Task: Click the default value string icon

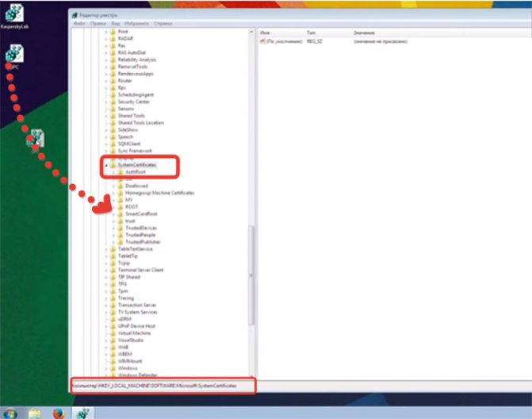Action: click(262, 41)
